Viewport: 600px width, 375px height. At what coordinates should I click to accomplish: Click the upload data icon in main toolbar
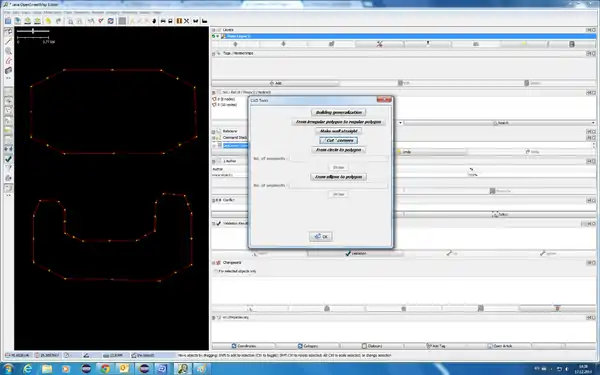coord(37,21)
